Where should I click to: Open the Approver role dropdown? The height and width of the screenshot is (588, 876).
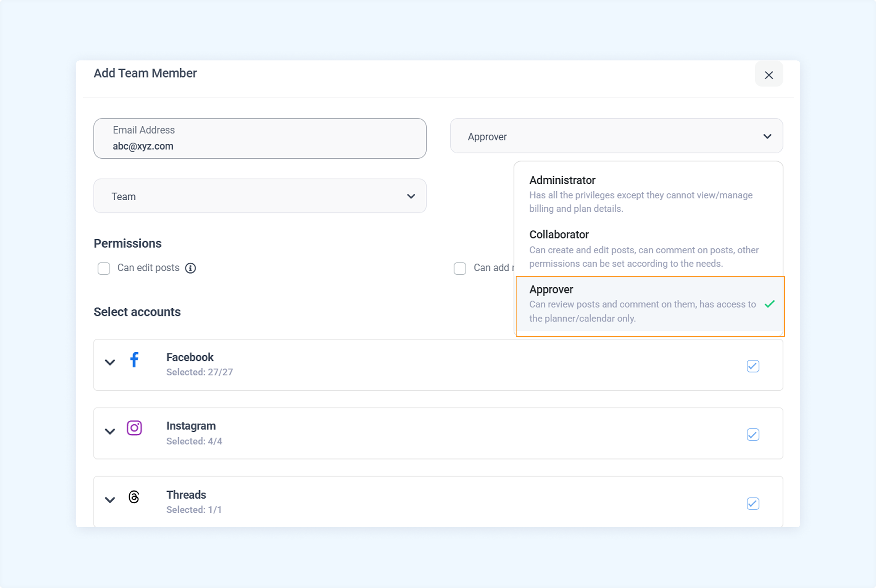click(616, 136)
